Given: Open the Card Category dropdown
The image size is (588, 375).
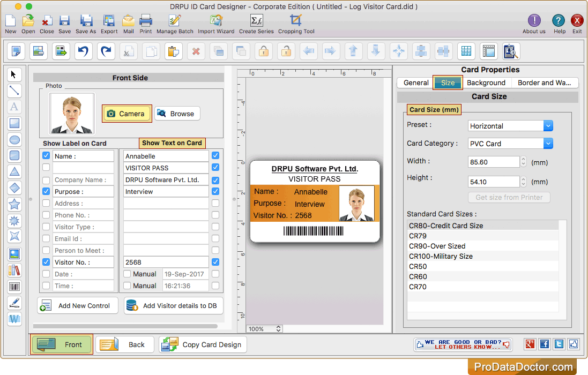Looking at the screenshot, I should (x=510, y=144).
